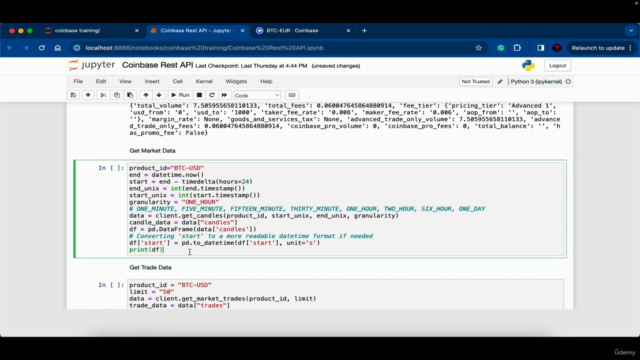Close the BTC-EUR - Coinbase tab
640x360 pixels.
pyautogui.click(x=348, y=31)
